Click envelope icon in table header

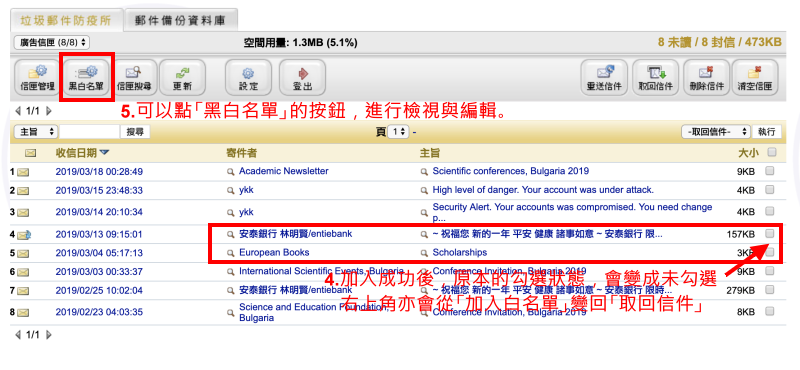pos(30,153)
